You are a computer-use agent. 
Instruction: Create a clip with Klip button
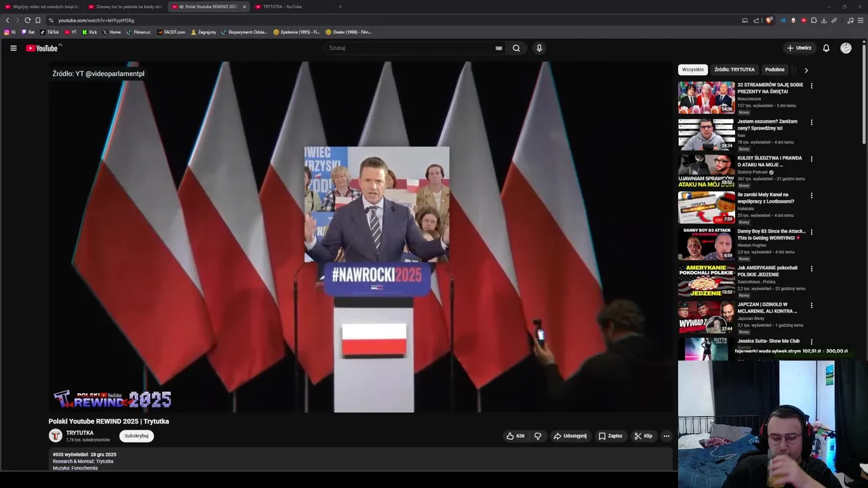tap(644, 436)
